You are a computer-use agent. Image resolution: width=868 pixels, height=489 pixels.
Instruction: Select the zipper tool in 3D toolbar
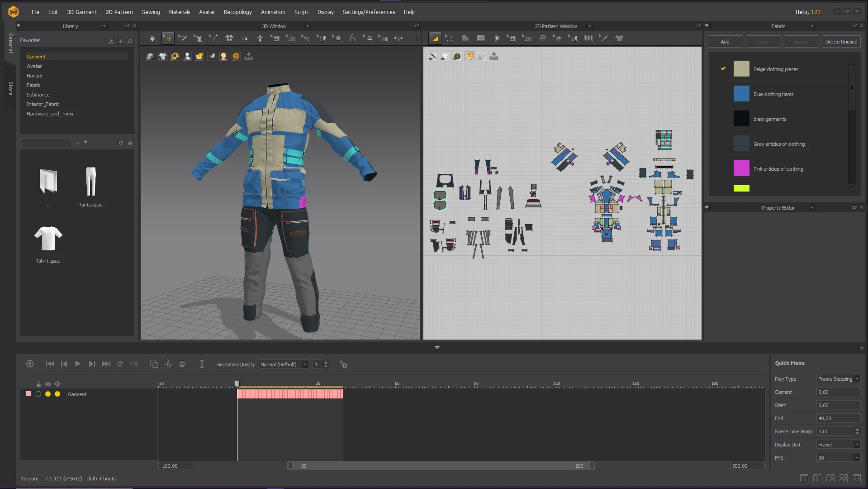tap(352, 38)
